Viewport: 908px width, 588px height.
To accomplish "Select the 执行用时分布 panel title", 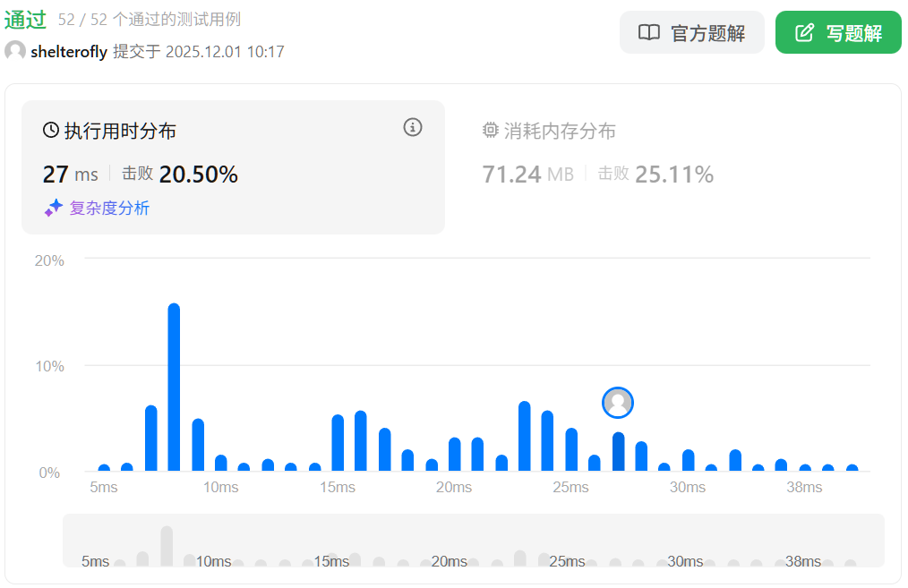I will click(120, 131).
